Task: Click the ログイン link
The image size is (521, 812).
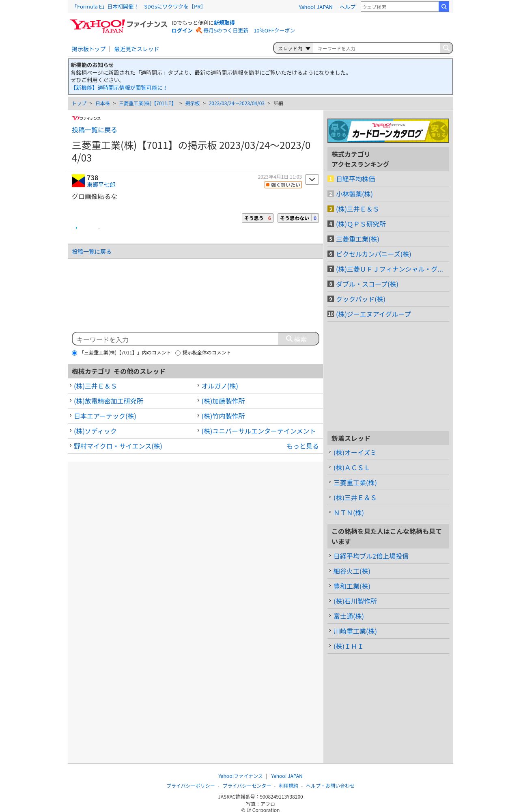Action: pyautogui.click(x=182, y=30)
